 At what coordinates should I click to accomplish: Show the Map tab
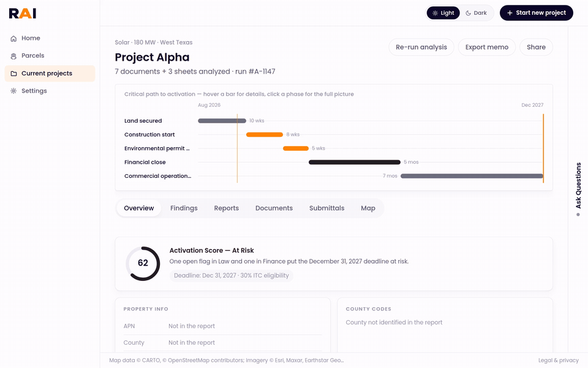368,209
